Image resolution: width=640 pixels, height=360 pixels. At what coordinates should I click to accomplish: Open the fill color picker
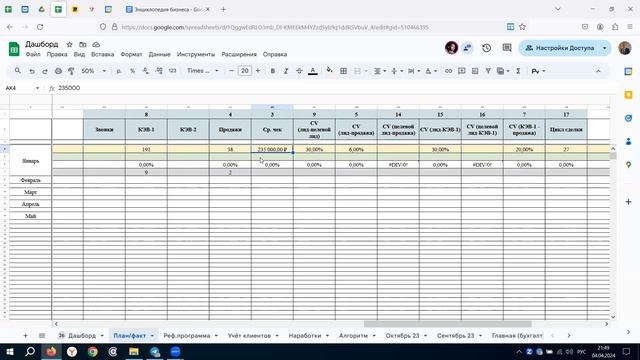(x=329, y=71)
